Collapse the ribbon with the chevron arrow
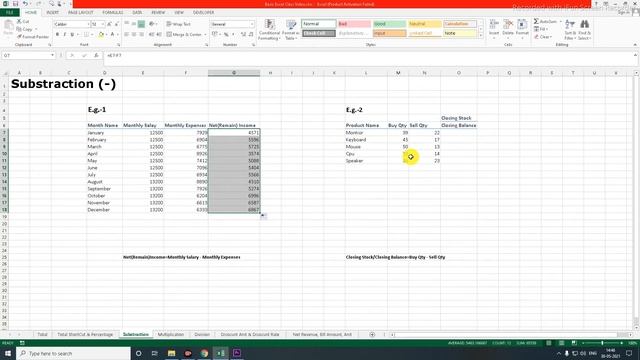Viewport: 640px width, 360px height. [635, 44]
